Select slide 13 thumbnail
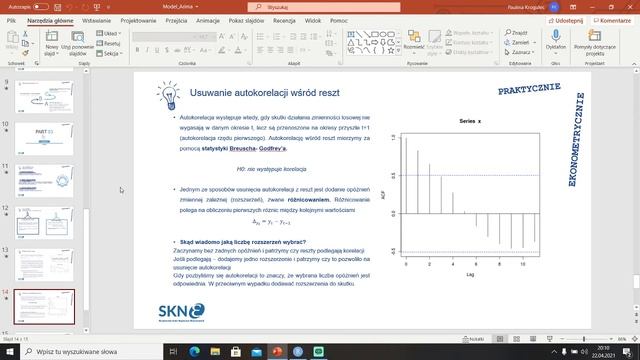The height and width of the screenshot is (360, 640). [x=44, y=265]
